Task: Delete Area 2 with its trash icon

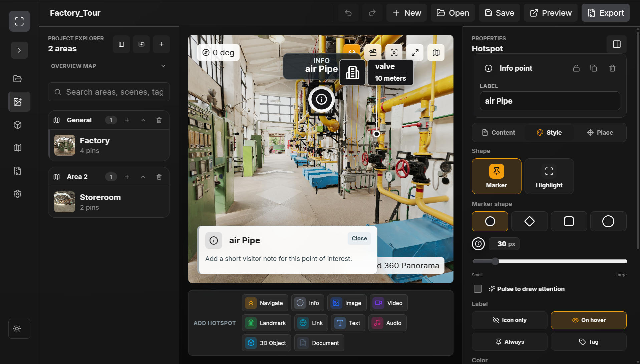Action: point(159,177)
